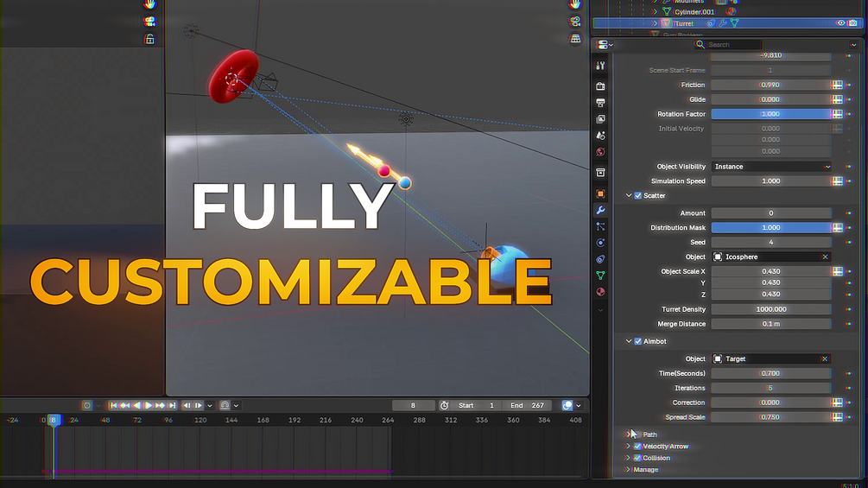Click the Rotation Factor slider
This screenshot has width=868, height=488.
click(771, 114)
